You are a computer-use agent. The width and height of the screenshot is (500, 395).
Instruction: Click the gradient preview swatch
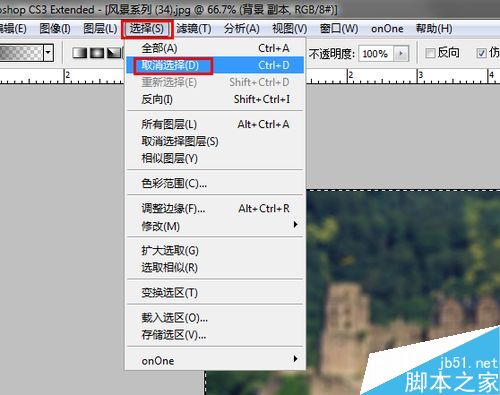21,53
